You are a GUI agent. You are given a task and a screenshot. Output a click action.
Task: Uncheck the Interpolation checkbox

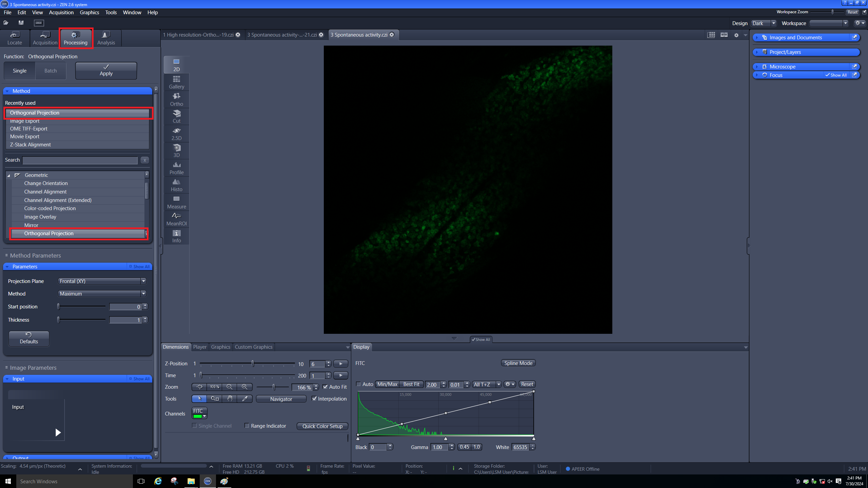click(314, 399)
